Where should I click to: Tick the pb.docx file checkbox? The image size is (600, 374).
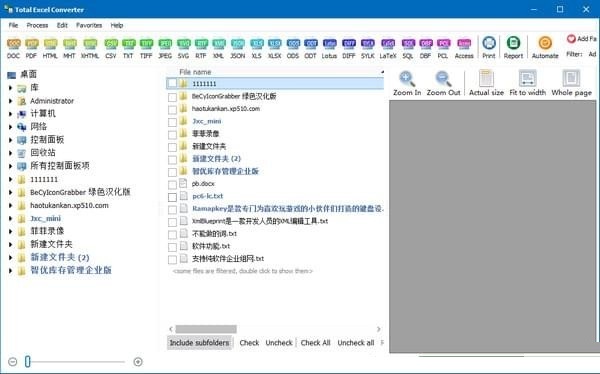172,185
